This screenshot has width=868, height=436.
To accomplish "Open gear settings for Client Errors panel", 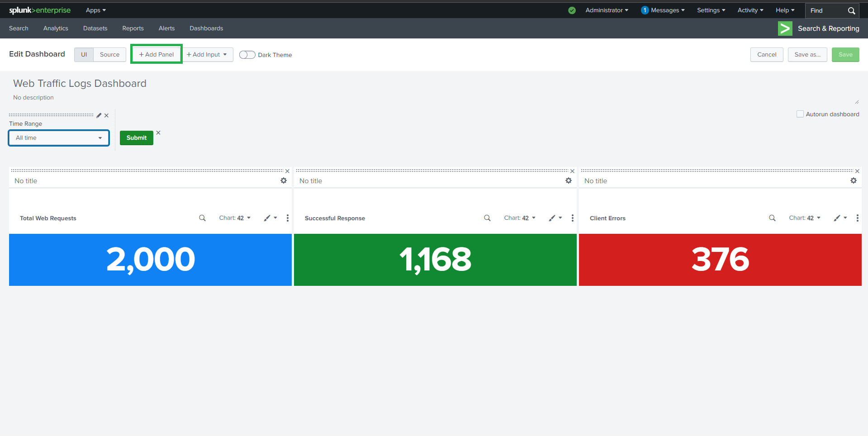I will click(854, 180).
